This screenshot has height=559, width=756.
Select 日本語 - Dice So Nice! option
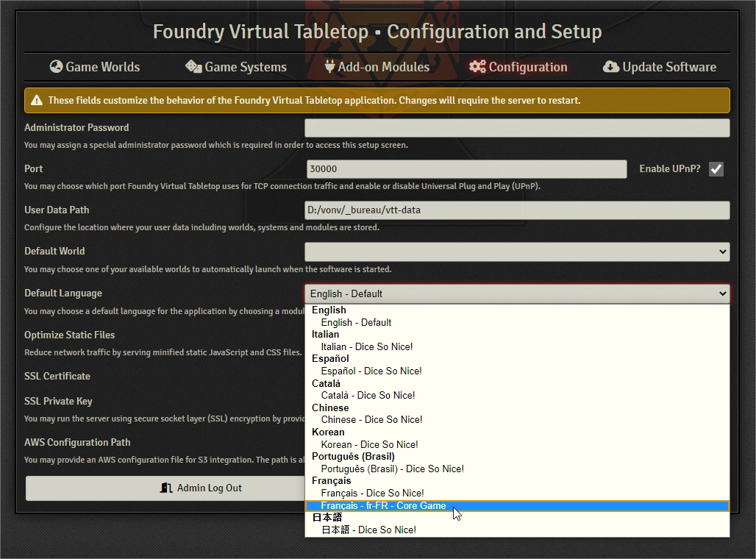[517, 530]
